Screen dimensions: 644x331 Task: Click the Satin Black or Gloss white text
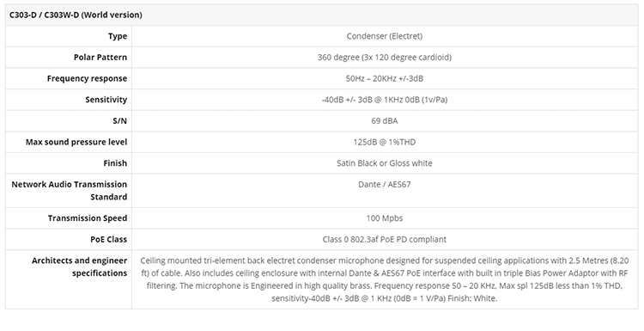(x=385, y=163)
